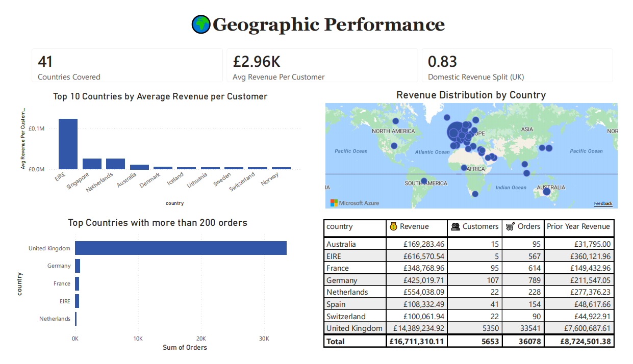Select the Netherlands bar in Top 10 Countries chart
This screenshot has width=633, height=364.
115,164
